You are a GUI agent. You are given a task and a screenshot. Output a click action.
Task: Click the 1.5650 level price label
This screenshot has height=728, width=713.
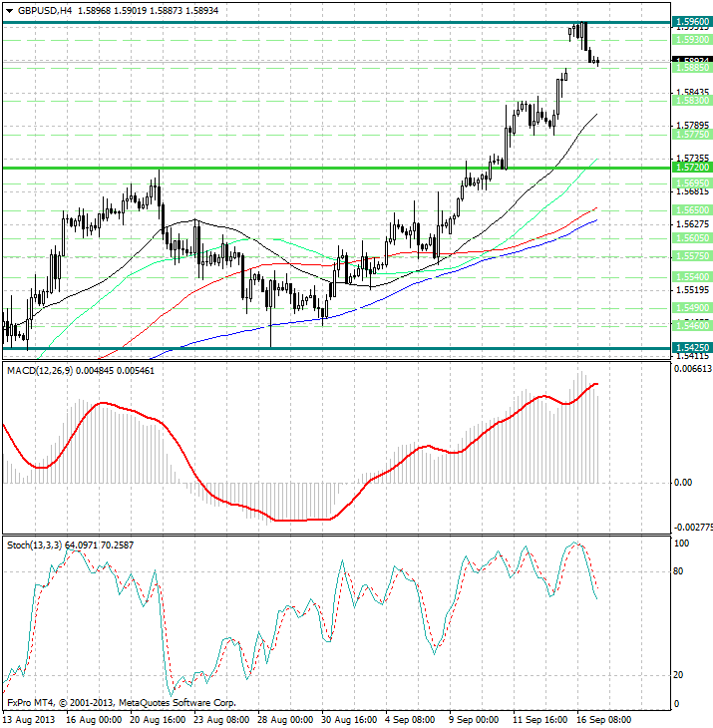[691, 210]
